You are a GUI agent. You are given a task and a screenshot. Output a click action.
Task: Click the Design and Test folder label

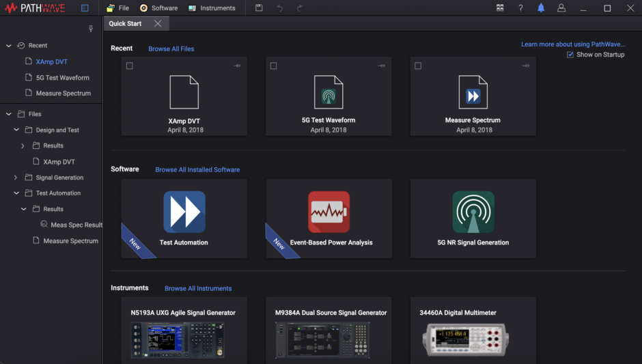pos(58,130)
